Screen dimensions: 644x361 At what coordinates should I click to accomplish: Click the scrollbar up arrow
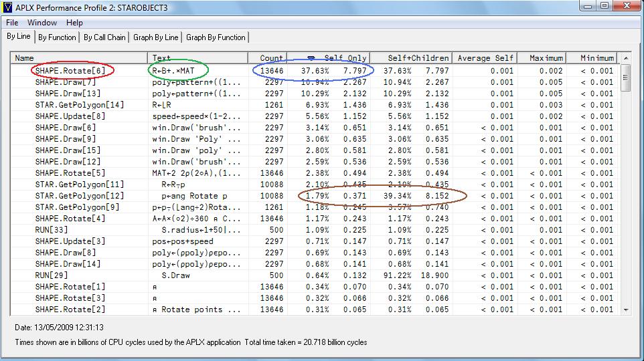625,58
